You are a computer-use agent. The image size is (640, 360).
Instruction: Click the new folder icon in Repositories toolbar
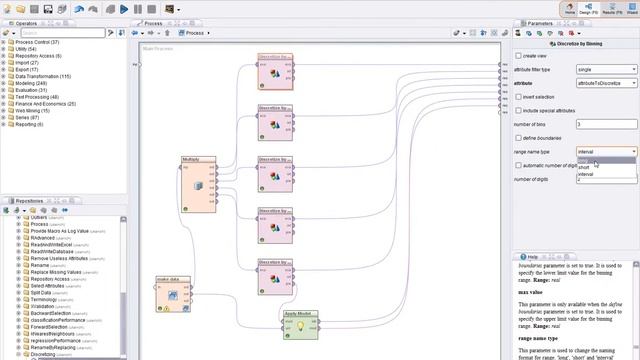point(33,210)
